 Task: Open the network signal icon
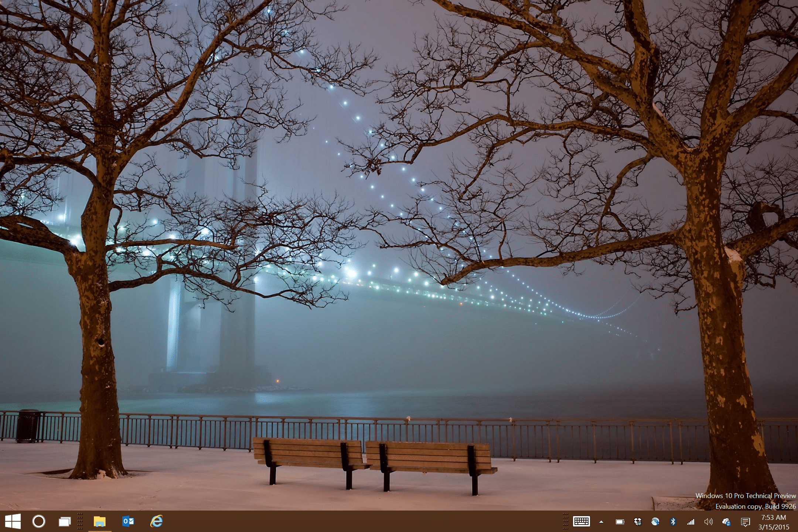[690, 522]
